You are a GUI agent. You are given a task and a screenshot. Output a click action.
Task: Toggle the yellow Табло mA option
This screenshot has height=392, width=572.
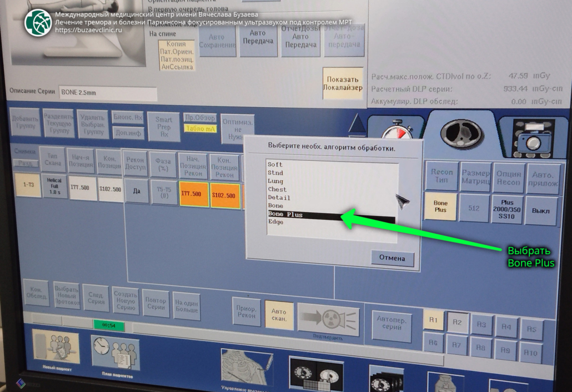click(x=200, y=128)
